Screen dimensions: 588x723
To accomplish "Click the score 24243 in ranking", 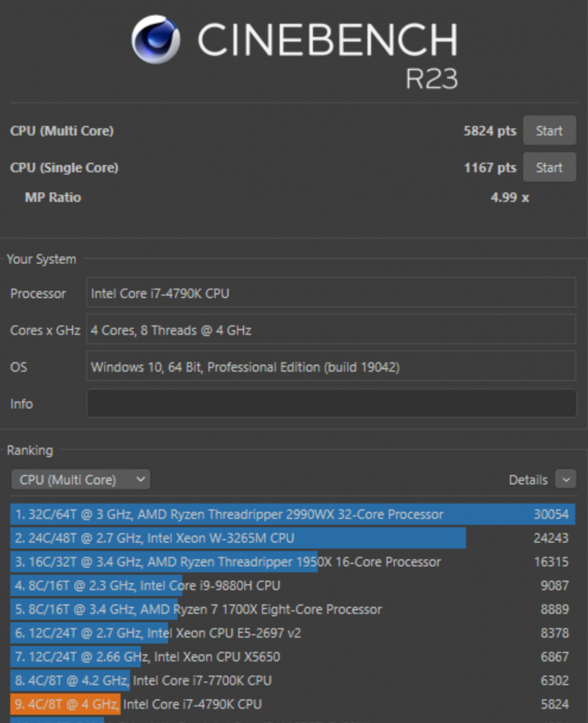I will pyautogui.click(x=551, y=538).
